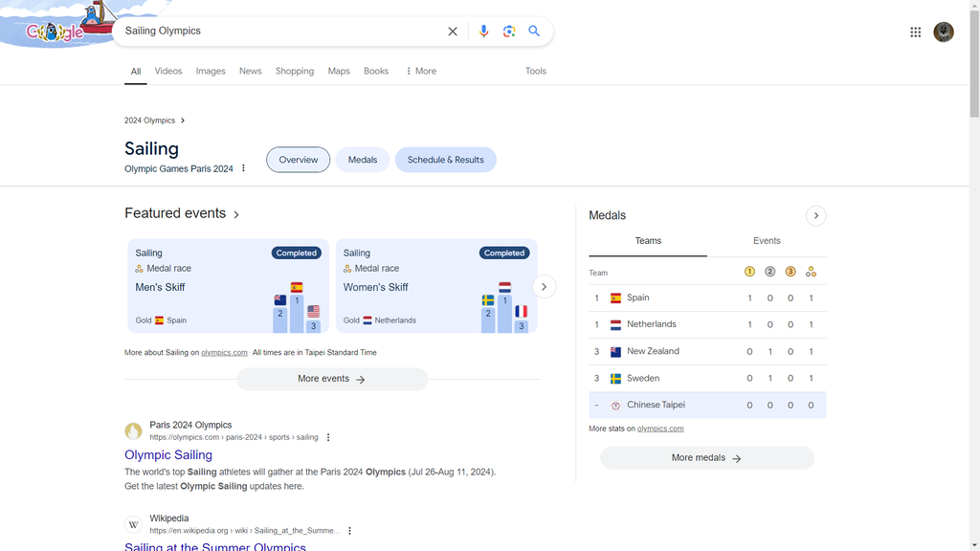Switch to the Books tab
This screenshot has height=551, width=980.
pos(376,71)
